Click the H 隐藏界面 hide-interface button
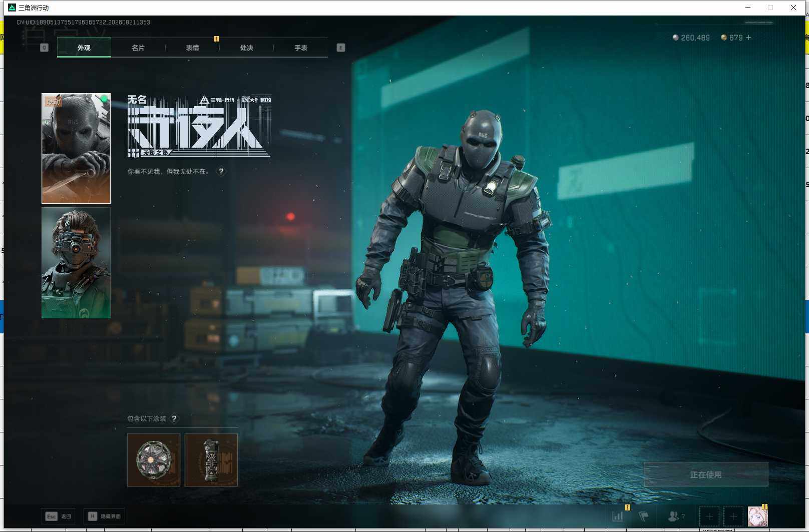809x532 pixels. (104, 516)
